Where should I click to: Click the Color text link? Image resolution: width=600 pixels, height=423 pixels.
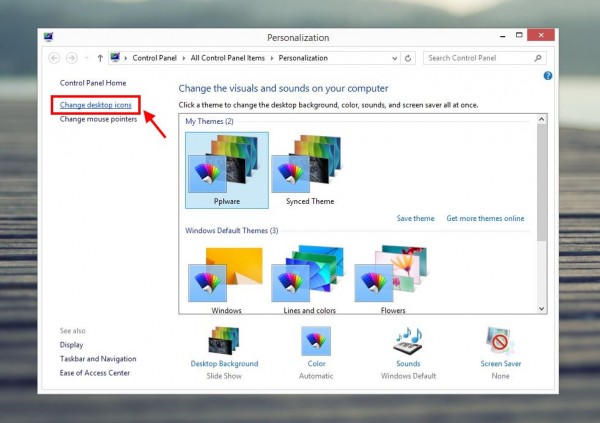click(316, 364)
